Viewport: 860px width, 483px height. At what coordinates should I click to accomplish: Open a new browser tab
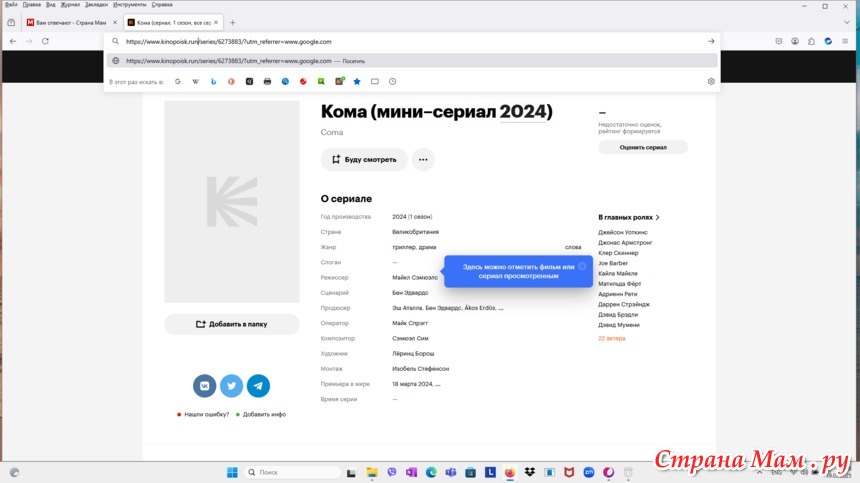click(x=233, y=22)
